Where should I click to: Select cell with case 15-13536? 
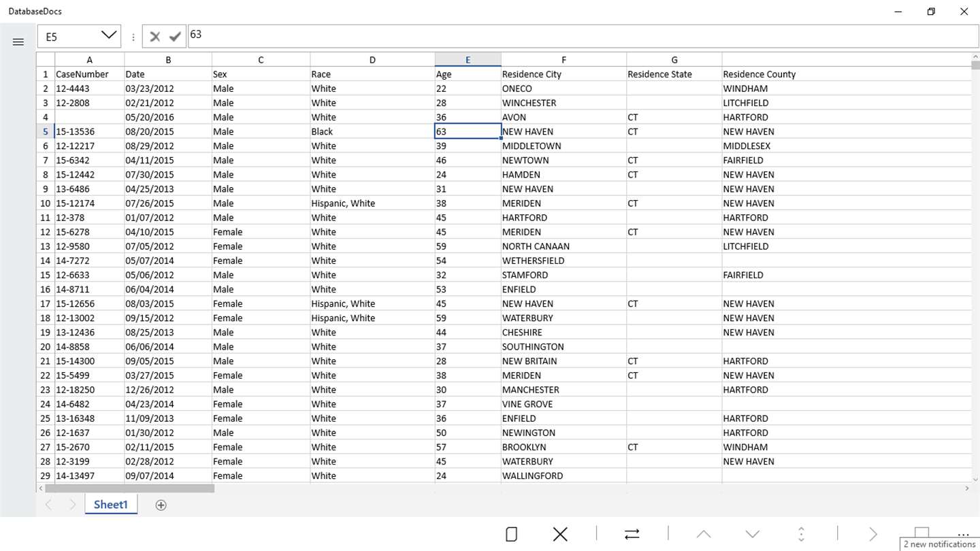coord(89,131)
